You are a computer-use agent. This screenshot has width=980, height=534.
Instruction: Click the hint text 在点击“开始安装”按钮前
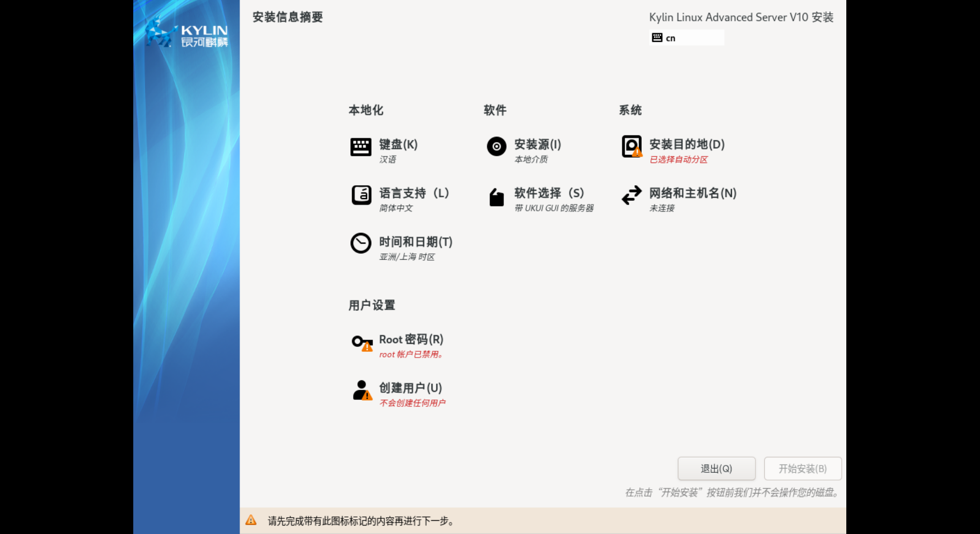tap(733, 493)
